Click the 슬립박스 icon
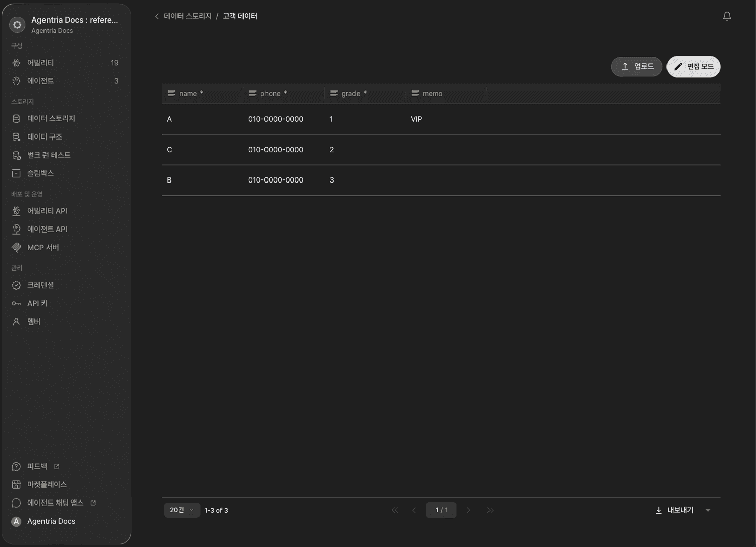Viewport: 756px width, 547px height. point(16,173)
